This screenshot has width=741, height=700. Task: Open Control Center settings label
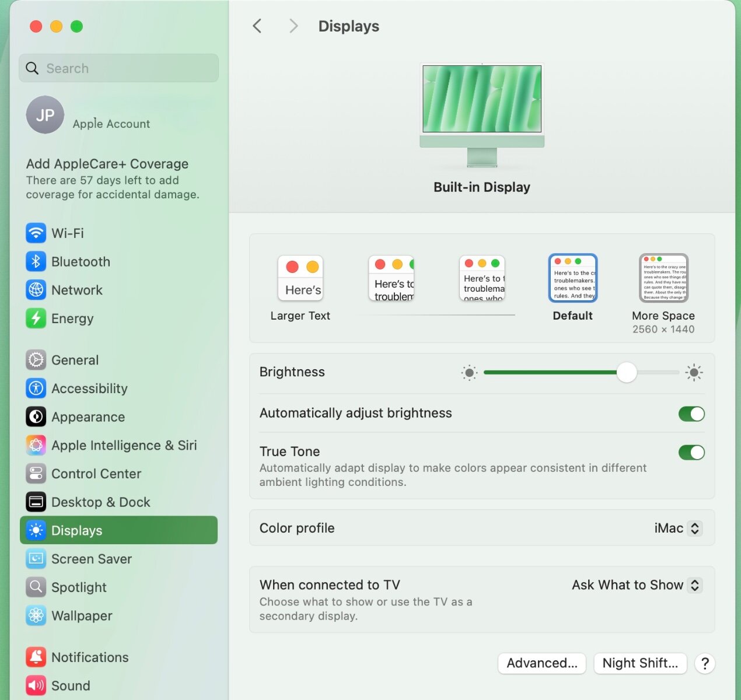(96, 474)
